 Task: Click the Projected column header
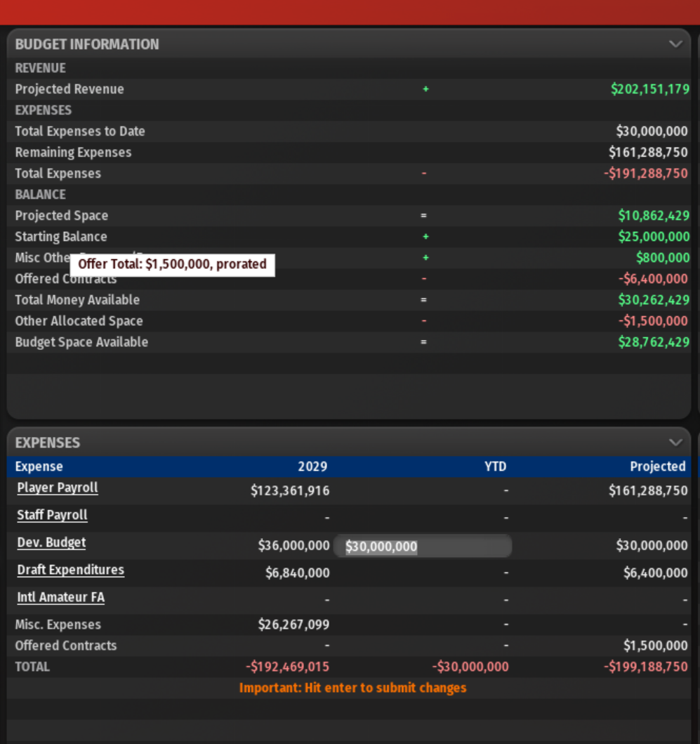657,466
